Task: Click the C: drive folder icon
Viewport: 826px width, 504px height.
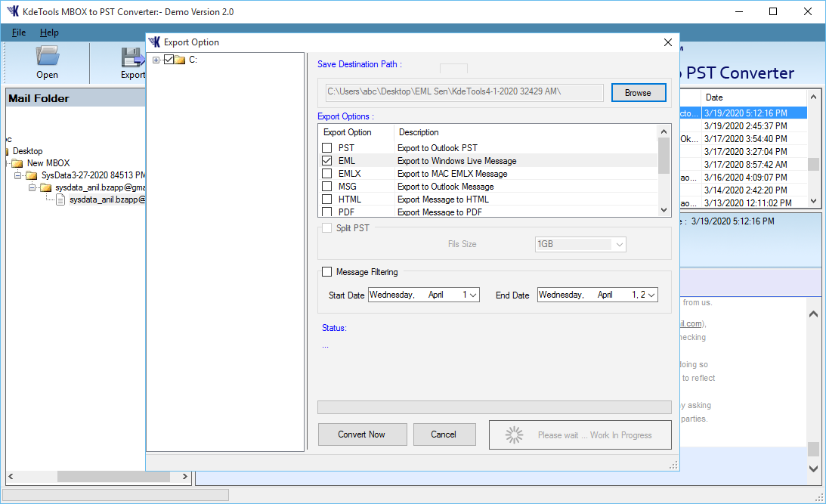Action: point(180,60)
